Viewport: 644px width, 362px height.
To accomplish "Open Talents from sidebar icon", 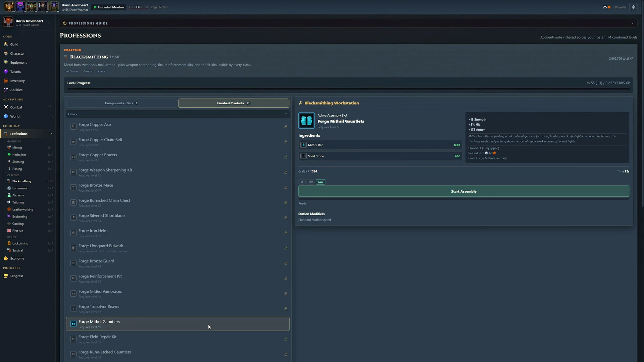I will (6, 72).
